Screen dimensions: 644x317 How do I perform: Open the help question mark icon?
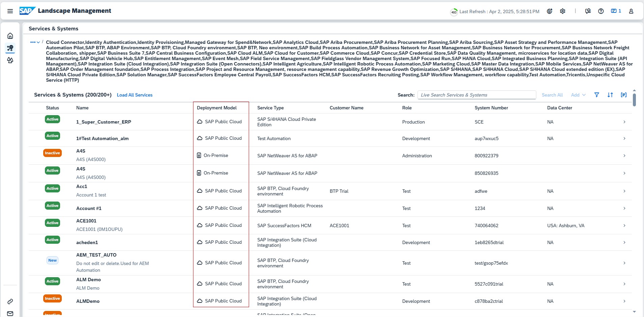pos(601,11)
